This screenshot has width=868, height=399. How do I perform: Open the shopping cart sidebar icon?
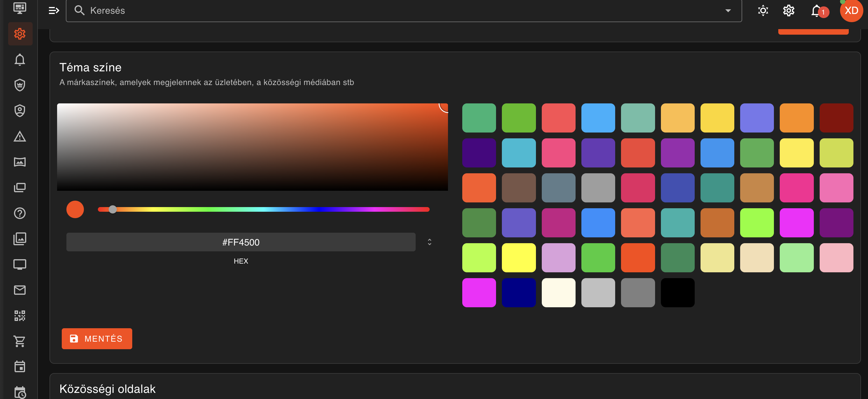[x=20, y=341]
